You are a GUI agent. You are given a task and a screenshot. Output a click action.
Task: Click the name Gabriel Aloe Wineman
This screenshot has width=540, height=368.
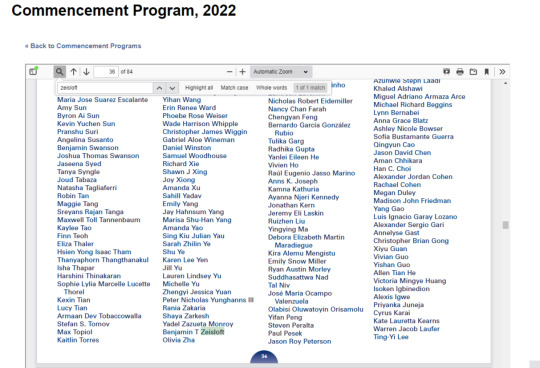(199, 139)
